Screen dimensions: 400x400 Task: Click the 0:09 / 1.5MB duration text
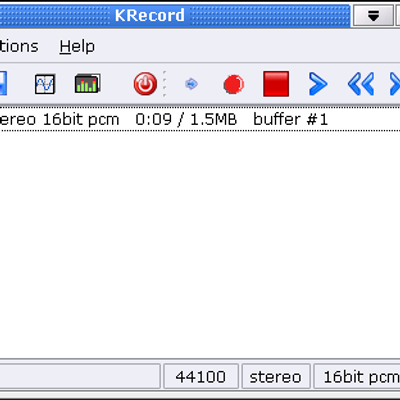click(186, 119)
